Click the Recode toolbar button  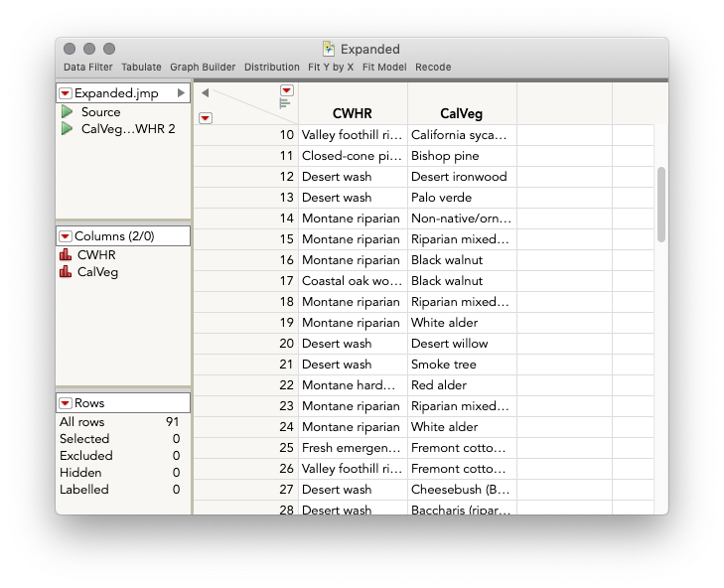(x=433, y=67)
